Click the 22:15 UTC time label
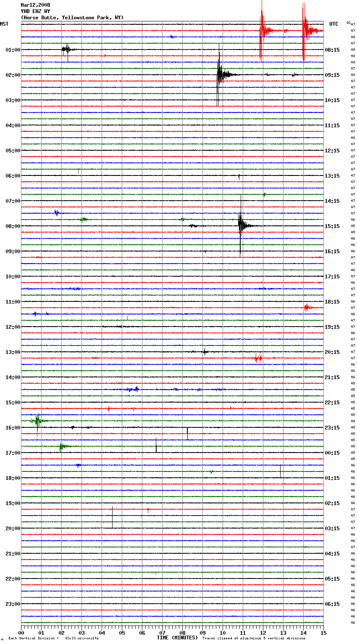 pos(332,403)
